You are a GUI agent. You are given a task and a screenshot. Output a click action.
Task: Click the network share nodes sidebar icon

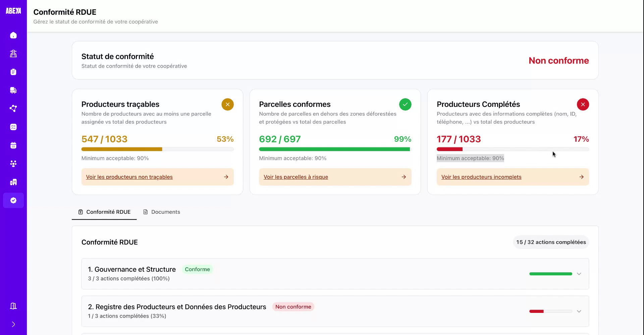(13, 109)
